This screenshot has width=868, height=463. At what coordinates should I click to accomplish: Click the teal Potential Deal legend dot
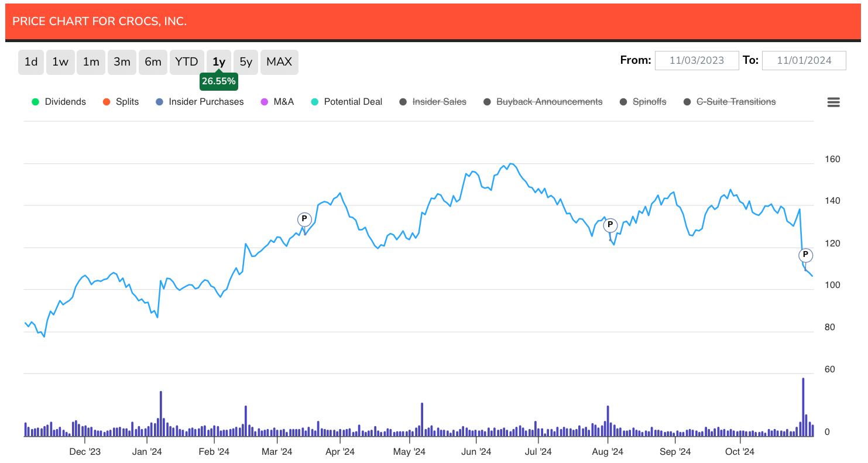click(314, 101)
